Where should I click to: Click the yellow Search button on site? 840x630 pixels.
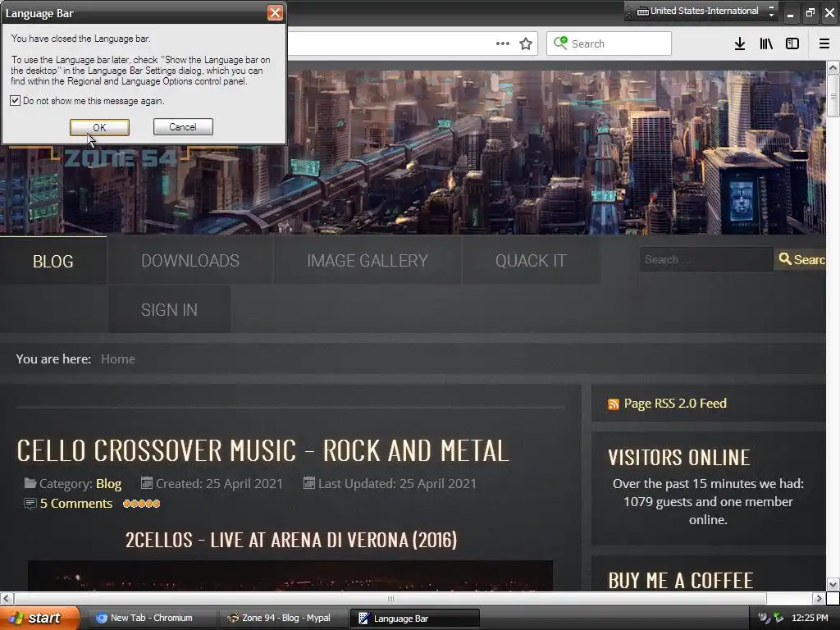click(801, 259)
